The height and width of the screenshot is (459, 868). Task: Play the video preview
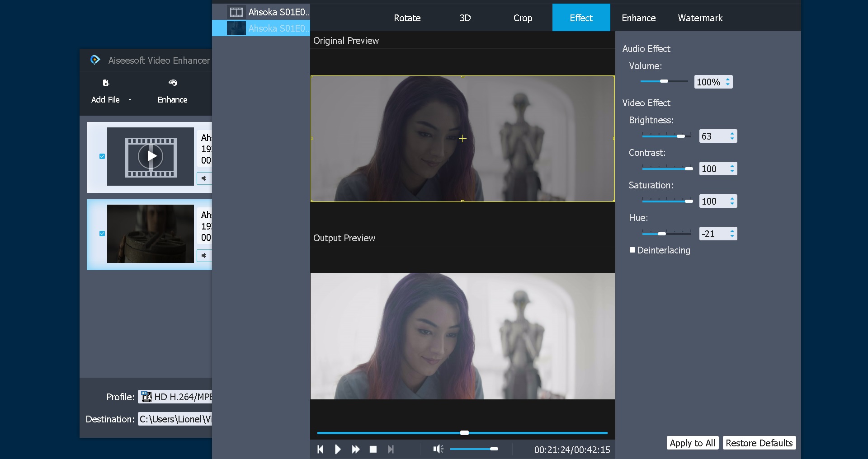pyautogui.click(x=338, y=449)
